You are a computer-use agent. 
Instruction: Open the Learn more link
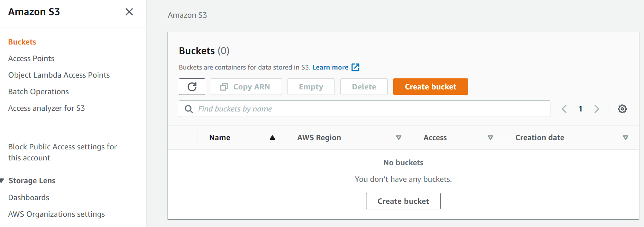[x=330, y=67]
